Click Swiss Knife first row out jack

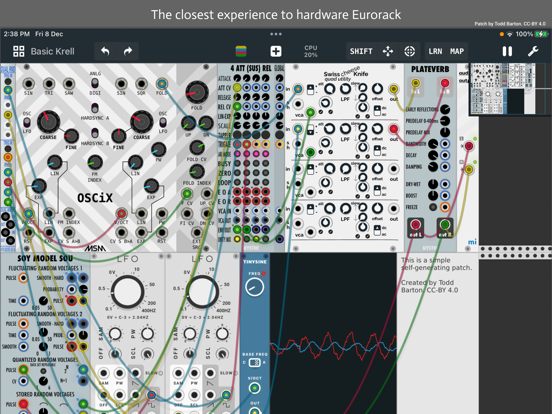pyautogui.click(x=394, y=89)
